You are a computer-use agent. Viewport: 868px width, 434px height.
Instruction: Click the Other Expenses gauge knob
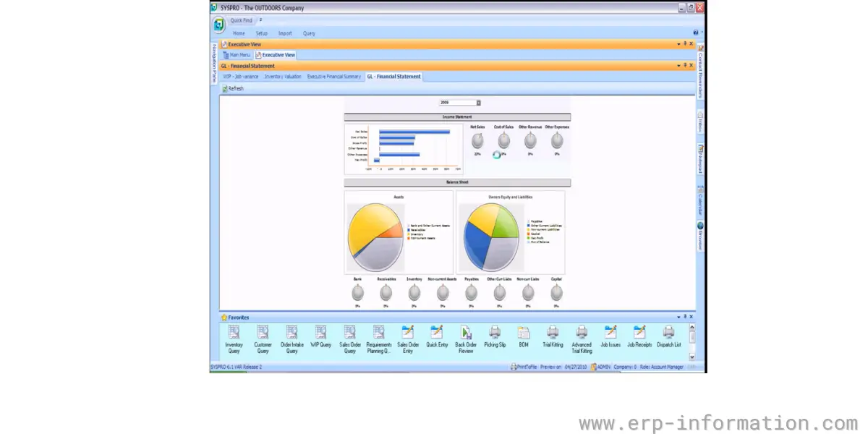[557, 141]
